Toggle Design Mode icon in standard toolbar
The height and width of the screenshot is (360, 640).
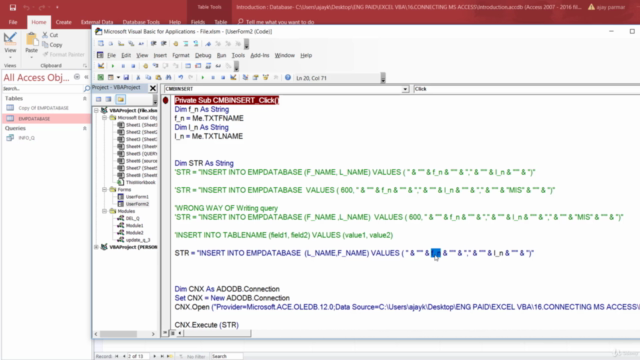pos(233,78)
